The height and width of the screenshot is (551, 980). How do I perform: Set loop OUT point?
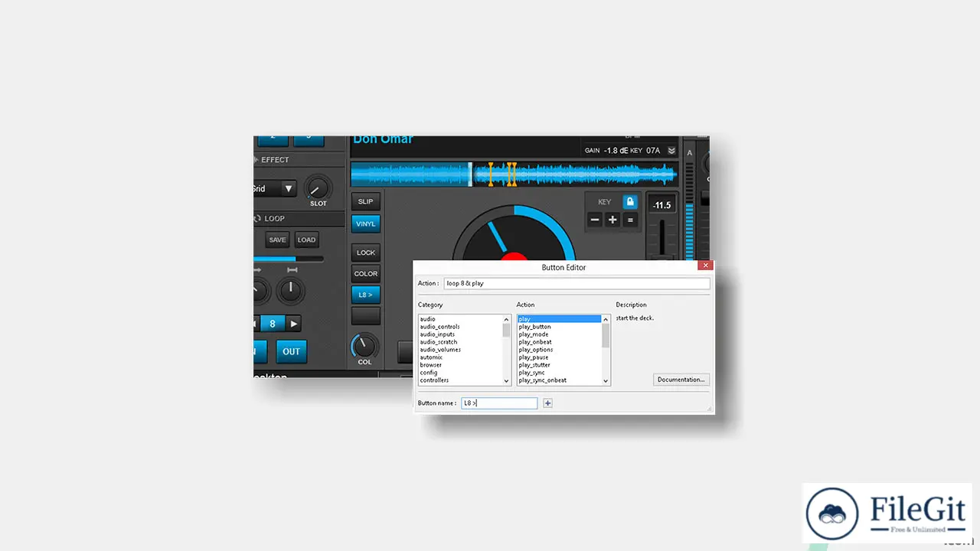tap(292, 352)
